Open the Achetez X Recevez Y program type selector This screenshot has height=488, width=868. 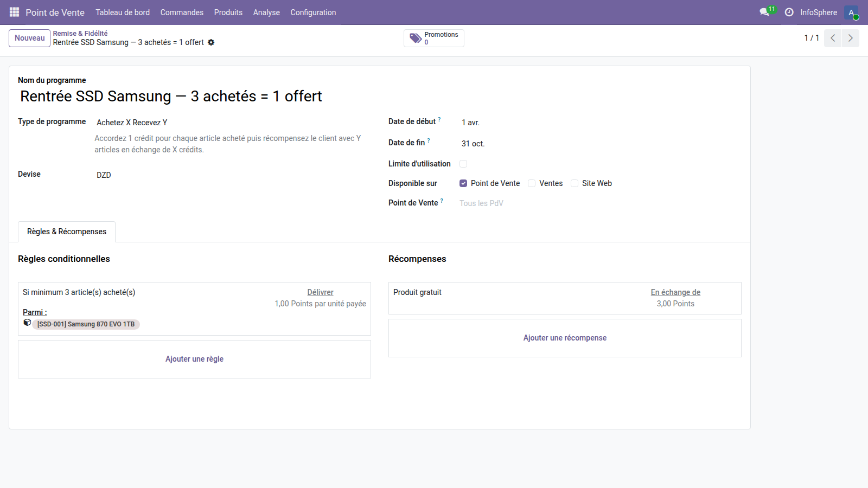[x=131, y=122]
